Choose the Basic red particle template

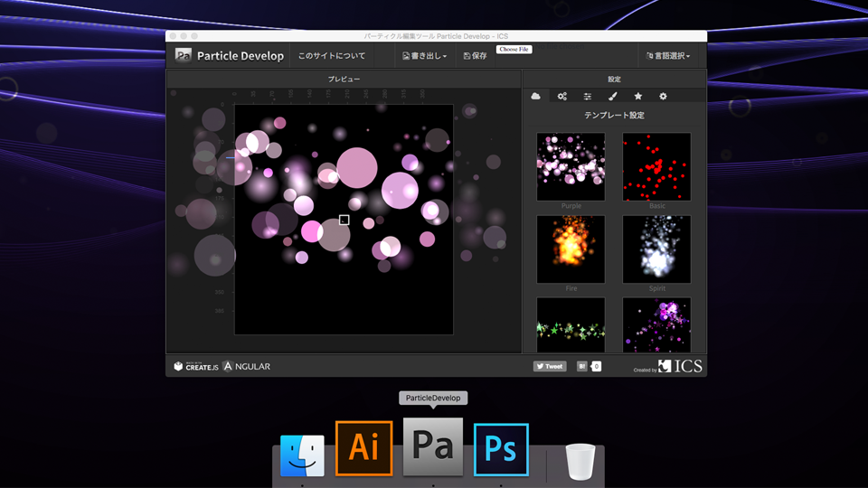point(656,166)
